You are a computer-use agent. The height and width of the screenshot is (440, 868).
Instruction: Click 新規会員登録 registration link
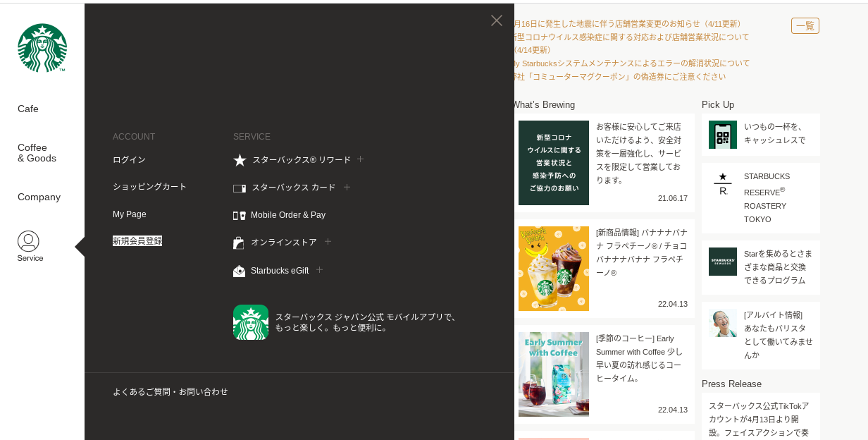tap(137, 241)
